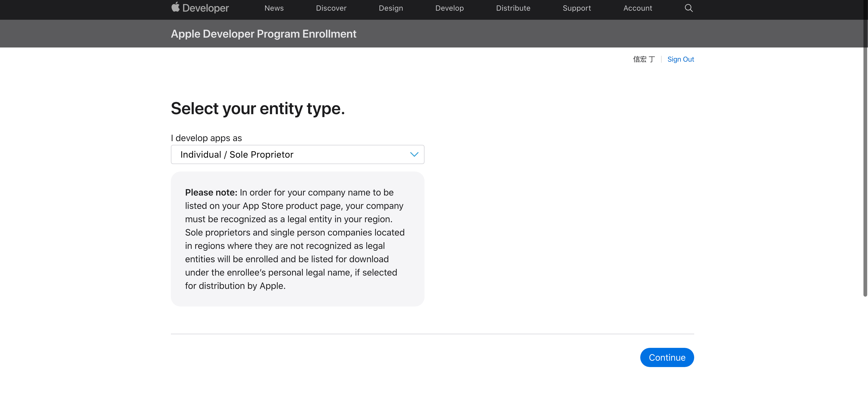Select Develop in the top navigation
This screenshot has width=868, height=394.
(449, 8)
